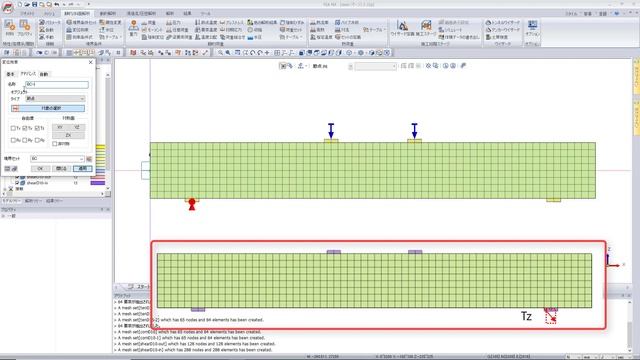Open the 境界セット dropdown
640x360 pixels.
click(57, 159)
